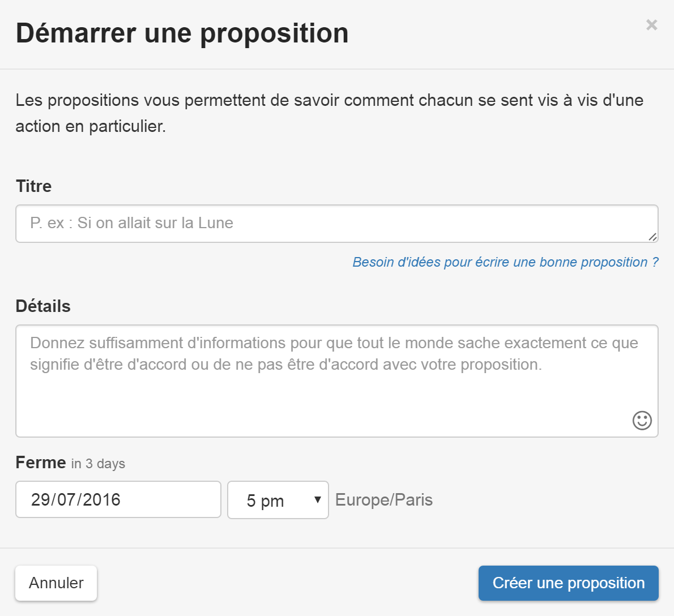Click the blue create proposition button
This screenshot has width=674, height=616.
coord(568,583)
